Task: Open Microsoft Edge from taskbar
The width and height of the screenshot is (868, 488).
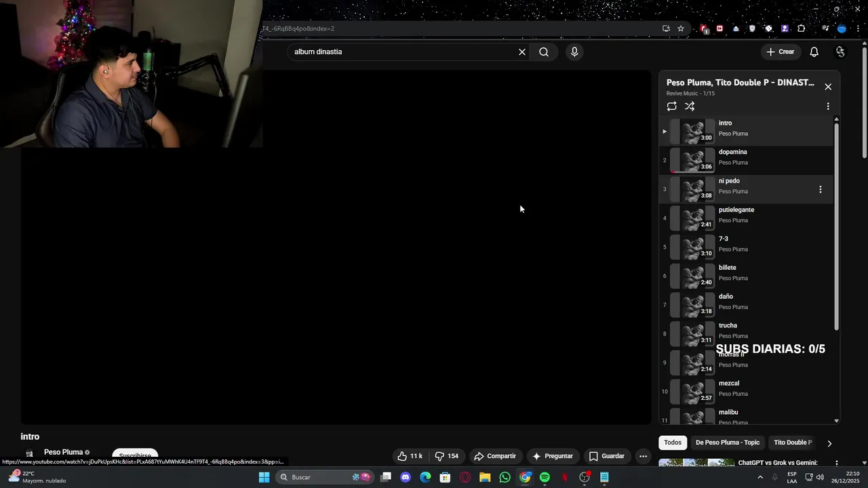Action: click(425, 477)
